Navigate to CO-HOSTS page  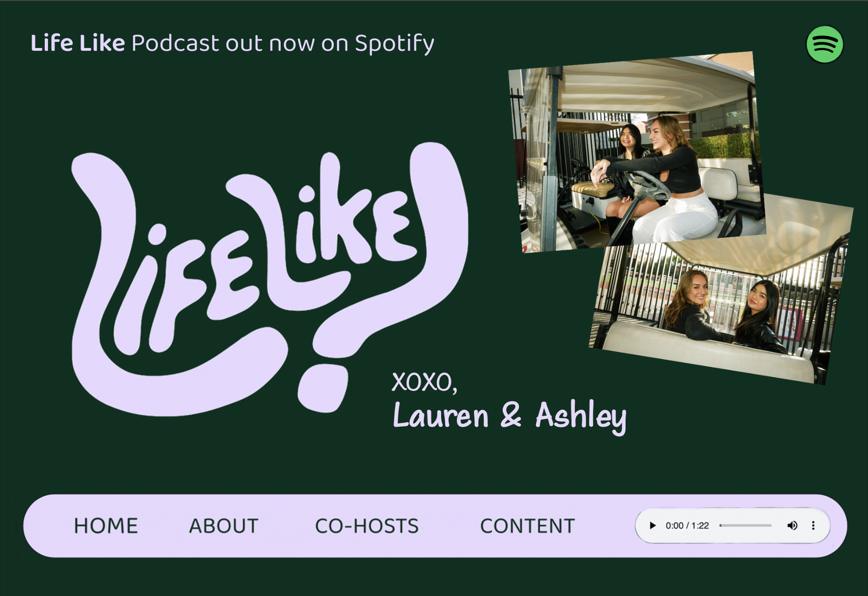367,526
